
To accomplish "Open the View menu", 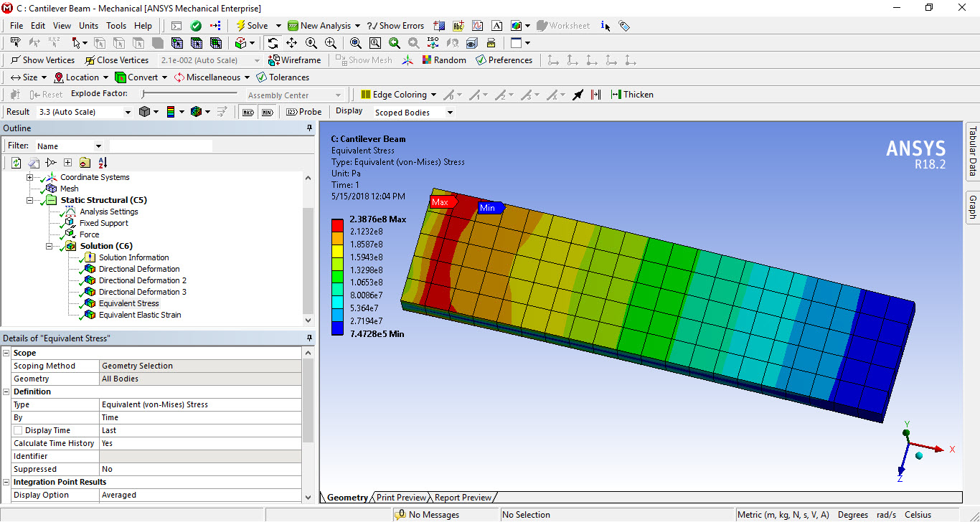I will (x=62, y=26).
